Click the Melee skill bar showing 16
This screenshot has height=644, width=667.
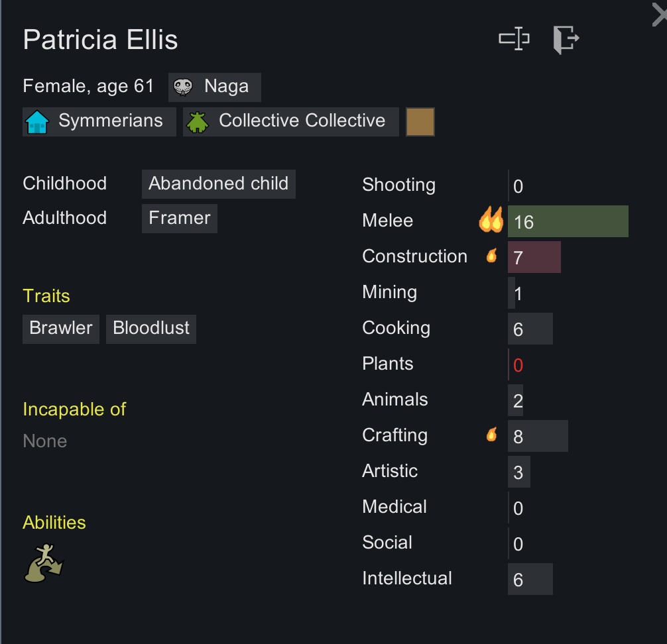pyautogui.click(x=568, y=221)
